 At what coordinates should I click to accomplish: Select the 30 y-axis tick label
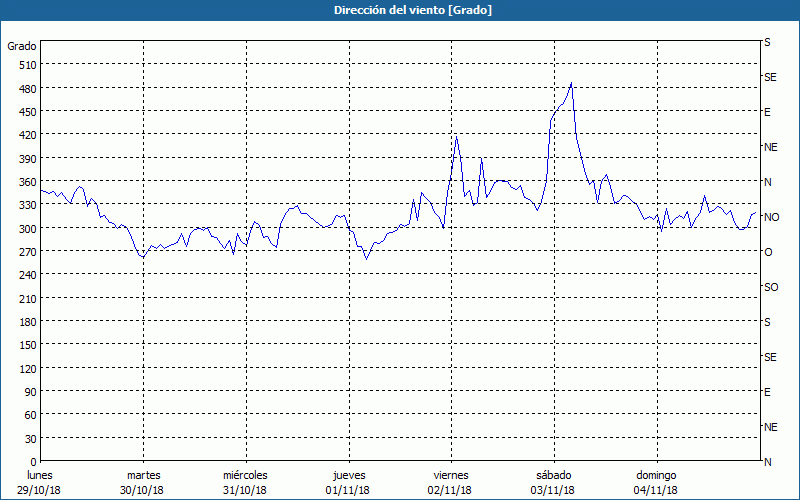(31, 439)
